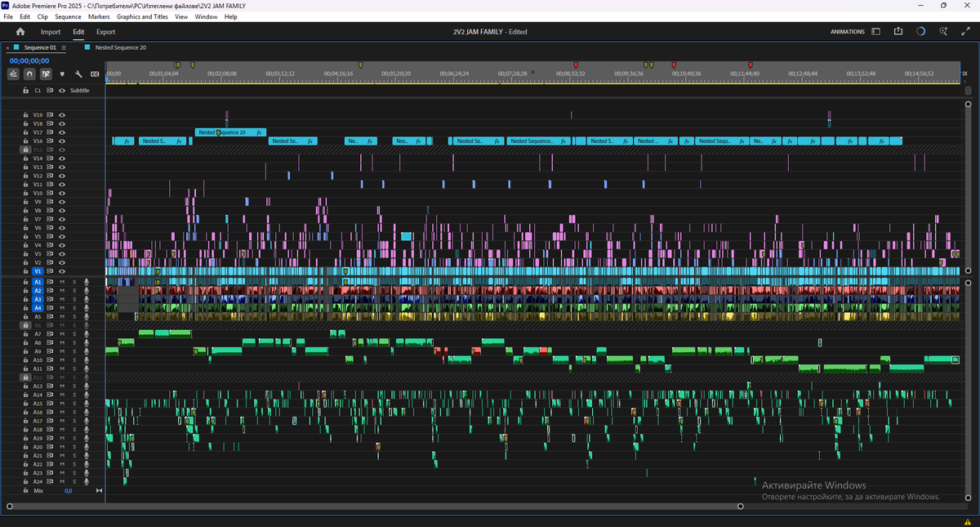Click the search and review icon
Viewport: 980px width, 527px height.
click(943, 32)
